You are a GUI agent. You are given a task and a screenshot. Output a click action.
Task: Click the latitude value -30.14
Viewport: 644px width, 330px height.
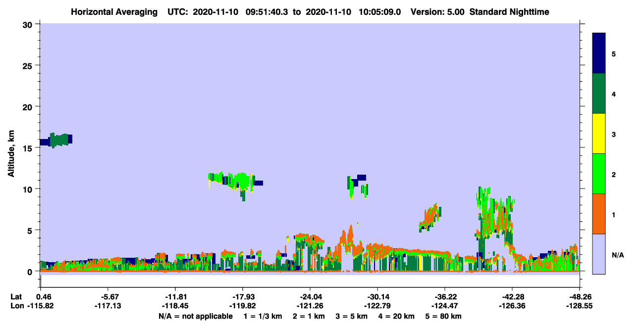click(x=377, y=297)
